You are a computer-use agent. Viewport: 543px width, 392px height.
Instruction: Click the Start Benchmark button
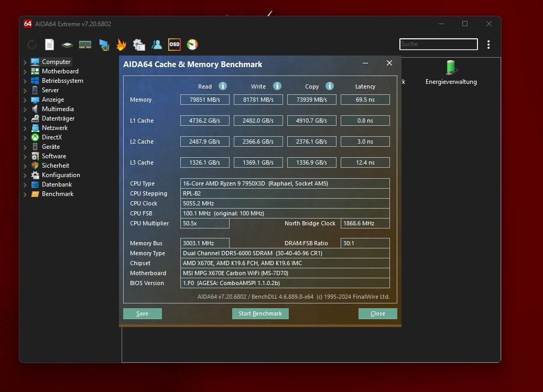point(260,313)
